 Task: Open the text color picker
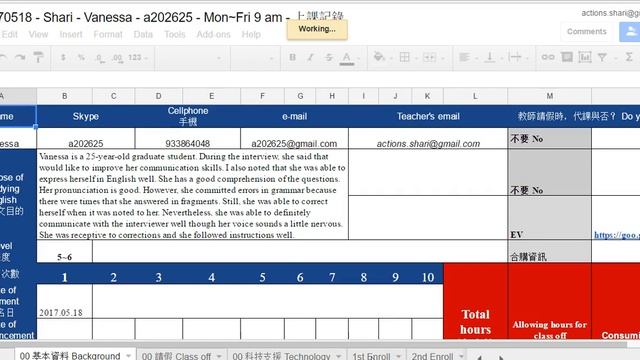coord(347,58)
